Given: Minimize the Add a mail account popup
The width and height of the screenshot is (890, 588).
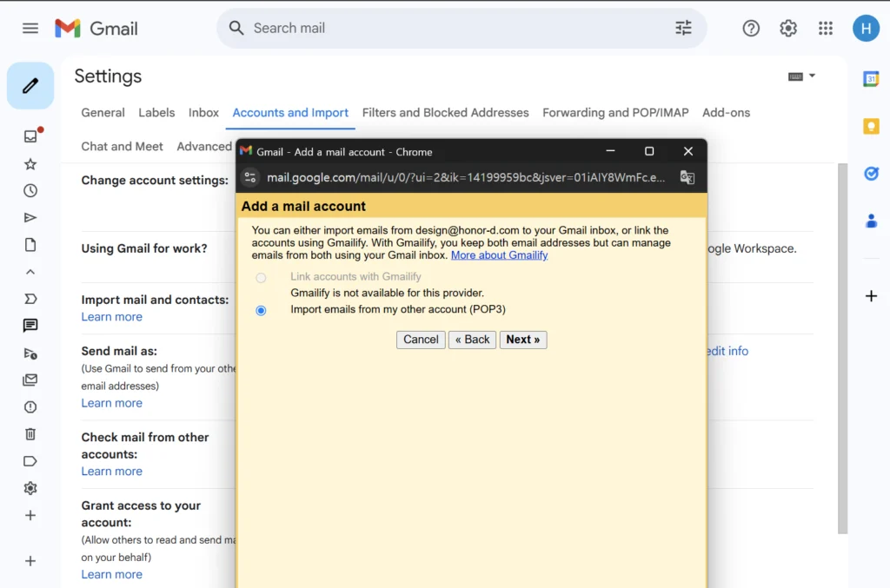Looking at the screenshot, I should 610,151.
